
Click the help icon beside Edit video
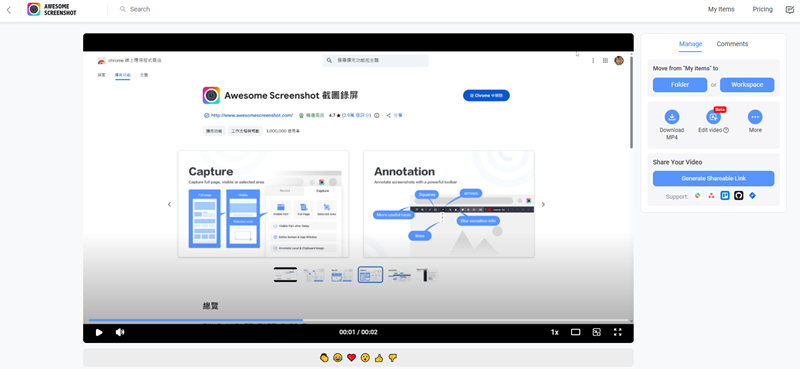[726, 130]
